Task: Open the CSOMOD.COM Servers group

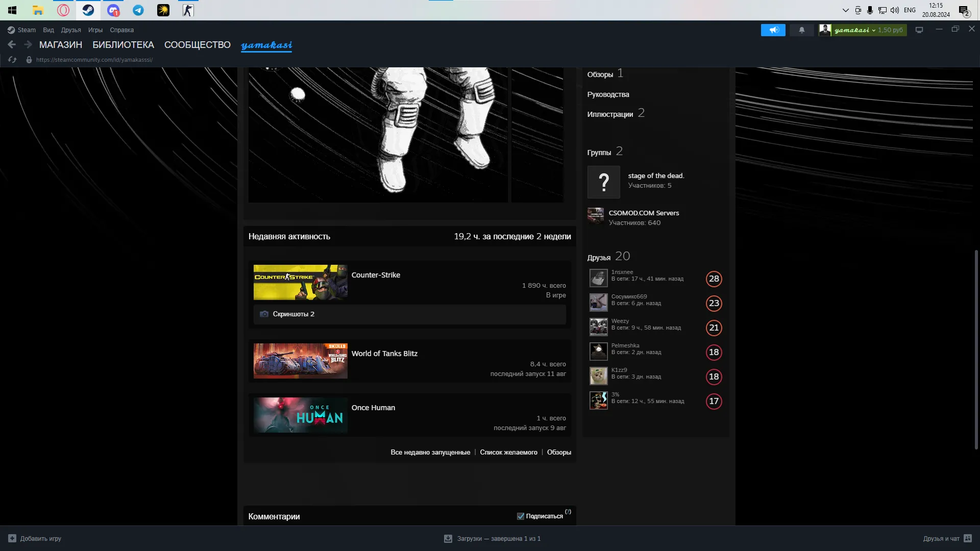Action: (643, 213)
